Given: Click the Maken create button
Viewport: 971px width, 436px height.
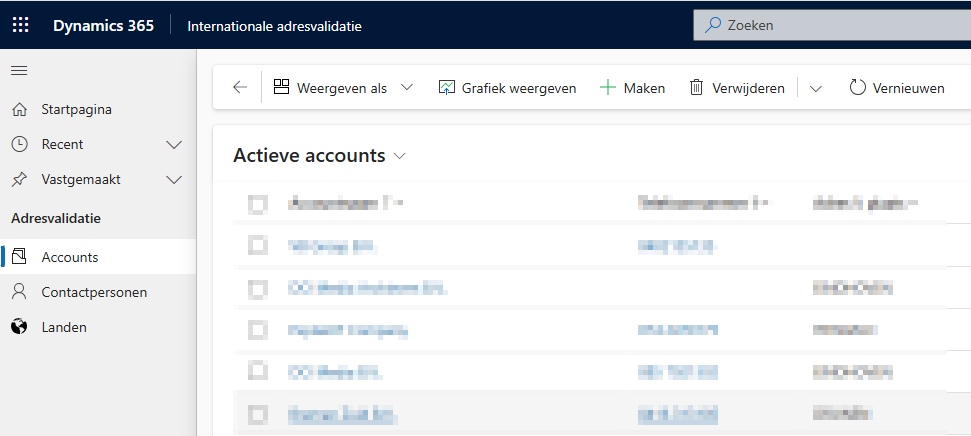Looking at the screenshot, I should pyautogui.click(x=632, y=88).
